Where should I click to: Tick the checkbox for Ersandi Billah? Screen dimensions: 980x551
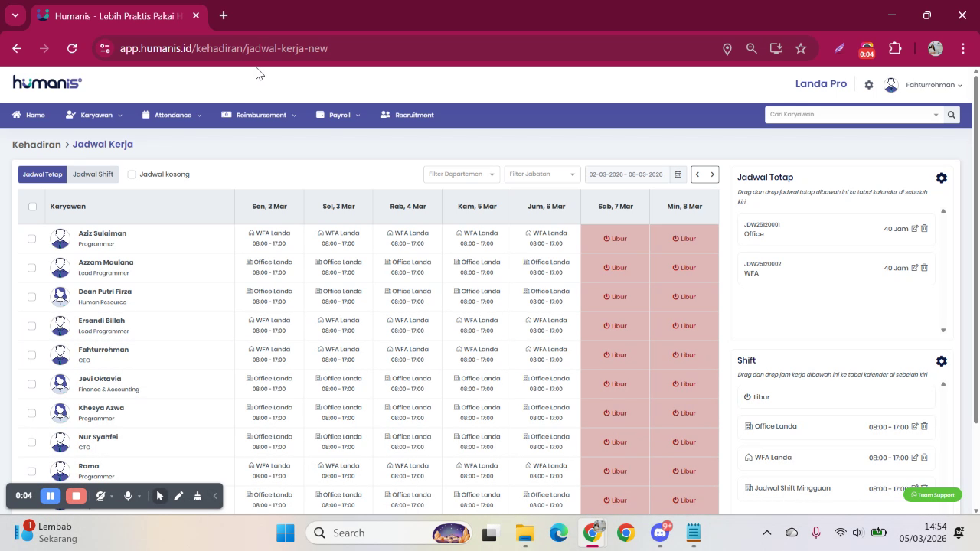(31, 326)
